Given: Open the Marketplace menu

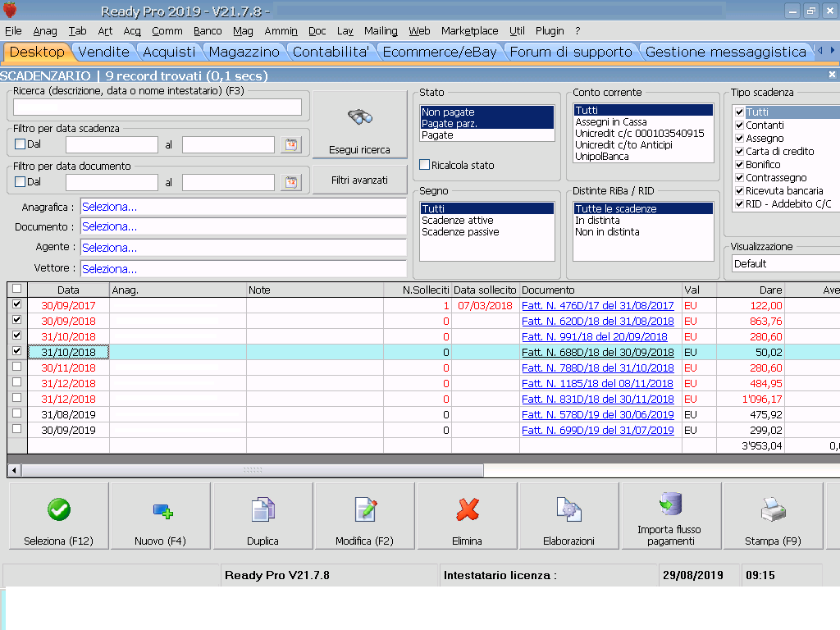Looking at the screenshot, I should 470,31.
